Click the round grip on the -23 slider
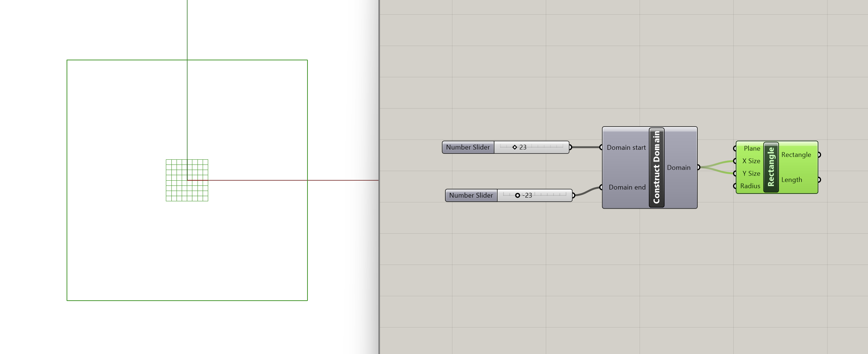Viewport: 868px width, 354px height. 517,195
